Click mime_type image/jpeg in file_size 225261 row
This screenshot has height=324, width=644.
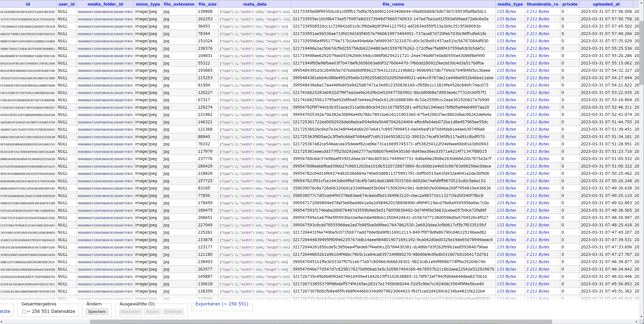(146, 232)
